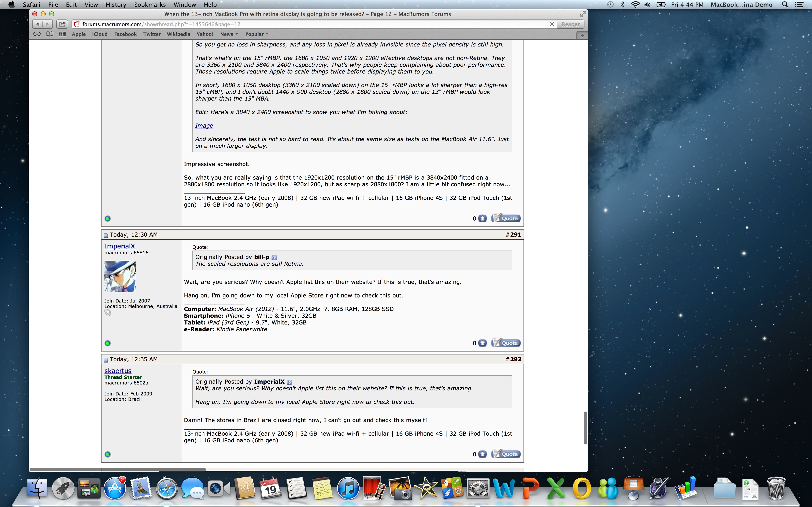Click the vertical page scrollbar thumb
Screen dimensions: 812x507
pyautogui.click(x=585, y=428)
